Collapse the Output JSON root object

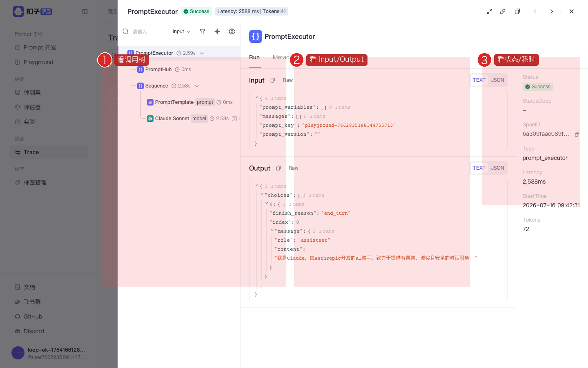point(257,186)
